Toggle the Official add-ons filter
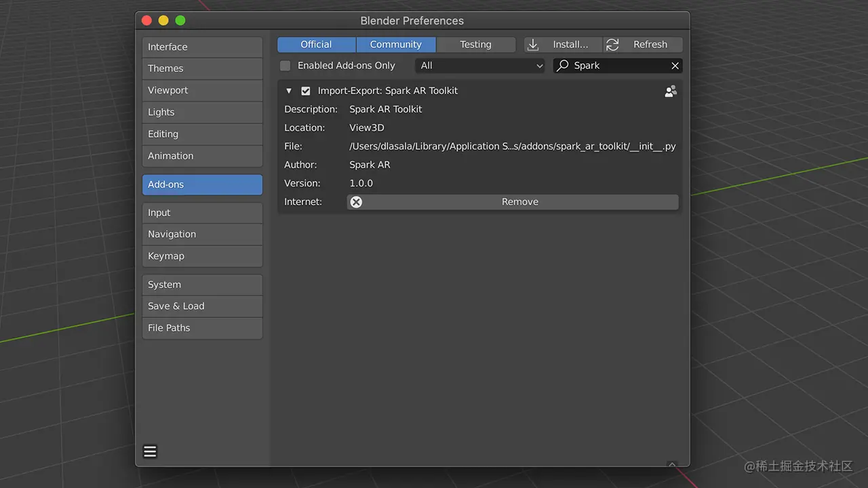Viewport: 868px width, 488px height. coord(316,45)
